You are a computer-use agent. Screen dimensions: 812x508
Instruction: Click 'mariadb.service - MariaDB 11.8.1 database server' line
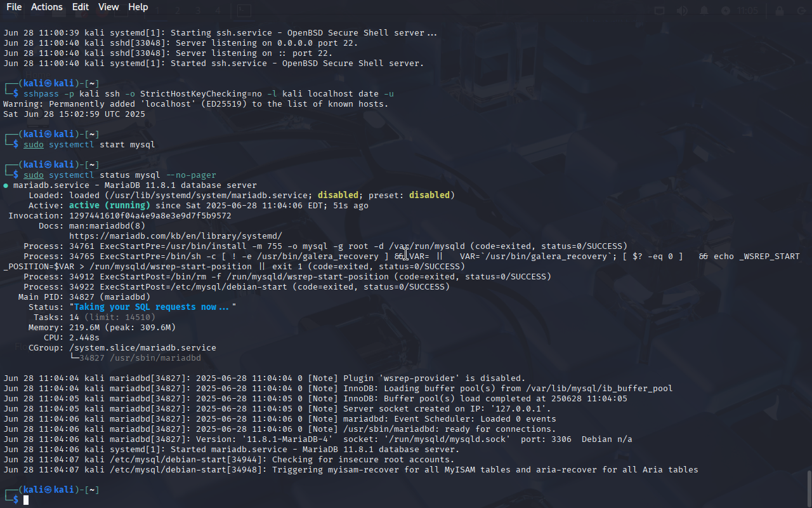pyautogui.click(x=130, y=185)
